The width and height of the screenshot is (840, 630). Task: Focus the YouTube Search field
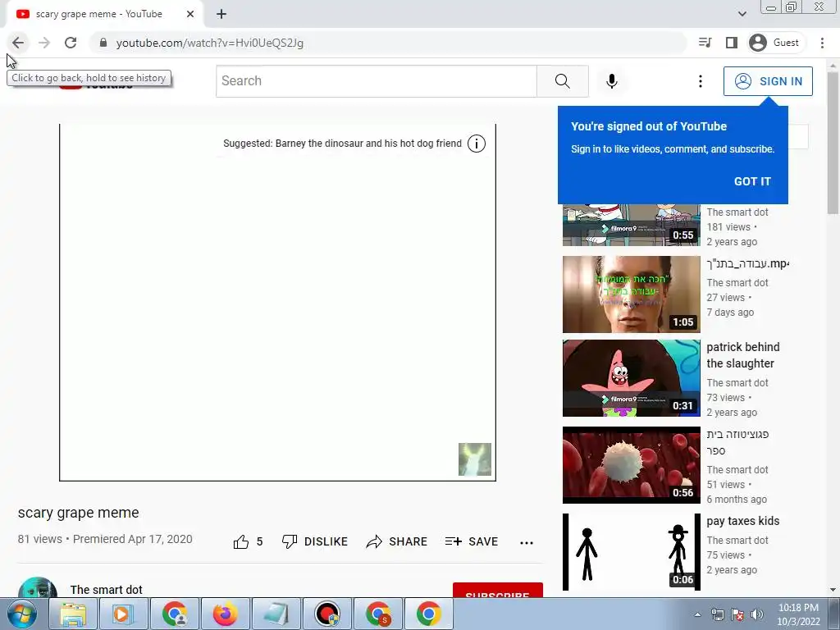[376, 81]
